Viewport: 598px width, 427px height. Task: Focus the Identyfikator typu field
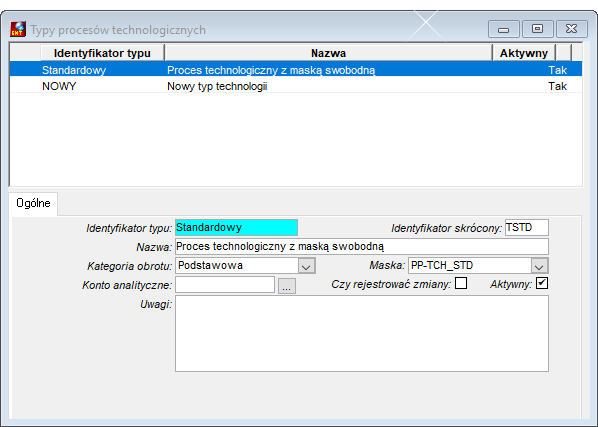pyautogui.click(x=236, y=228)
